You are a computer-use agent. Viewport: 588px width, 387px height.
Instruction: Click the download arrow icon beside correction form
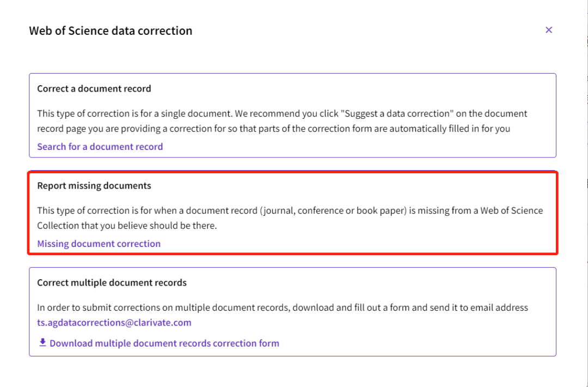click(x=42, y=343)
